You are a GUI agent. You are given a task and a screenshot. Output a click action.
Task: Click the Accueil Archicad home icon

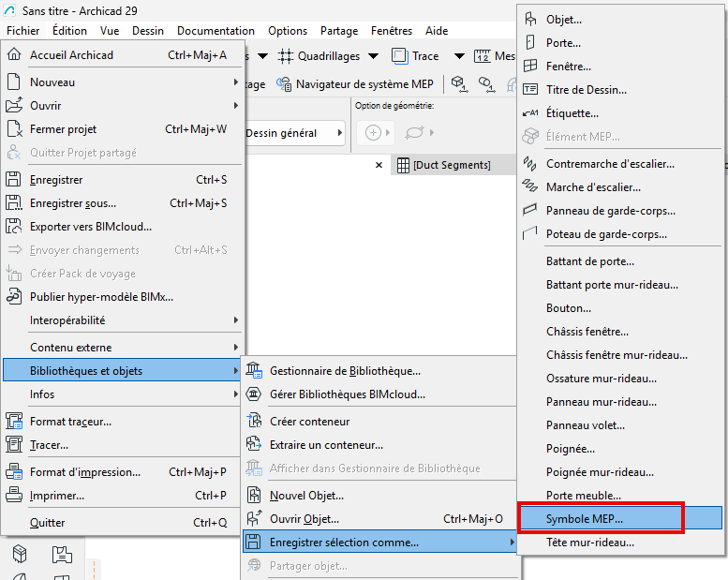pyautogui.click(x=14, y=54)
